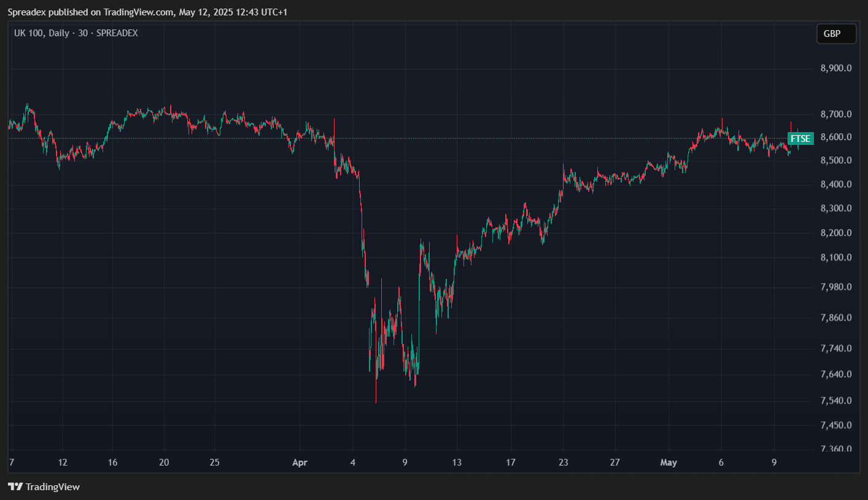Click the 'May' label on the time axis

tap(668, 463)
